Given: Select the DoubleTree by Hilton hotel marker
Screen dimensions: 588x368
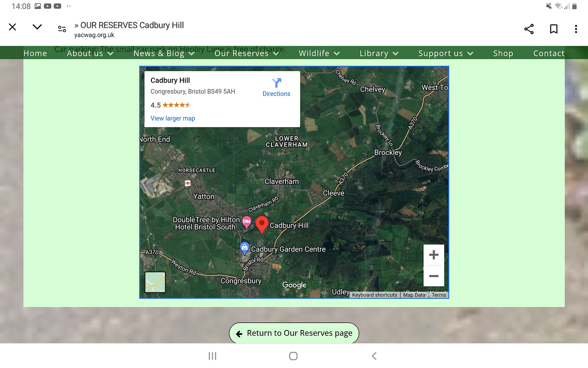Looking at the screenshot, I should coord(246,222).
